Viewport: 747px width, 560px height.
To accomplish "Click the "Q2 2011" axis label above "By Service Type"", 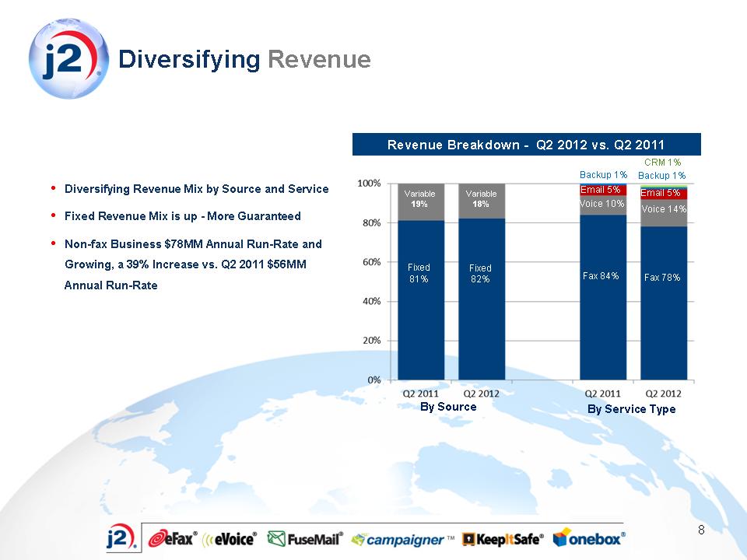I will 602,394.
